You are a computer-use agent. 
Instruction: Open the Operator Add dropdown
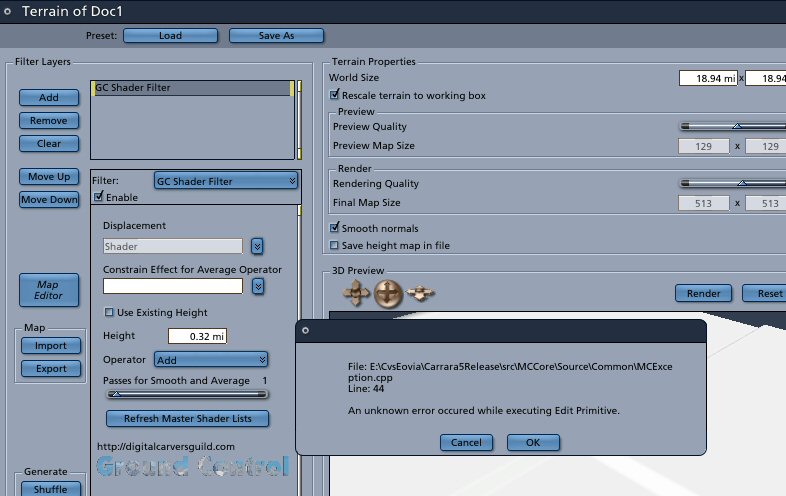coord(211,360)
